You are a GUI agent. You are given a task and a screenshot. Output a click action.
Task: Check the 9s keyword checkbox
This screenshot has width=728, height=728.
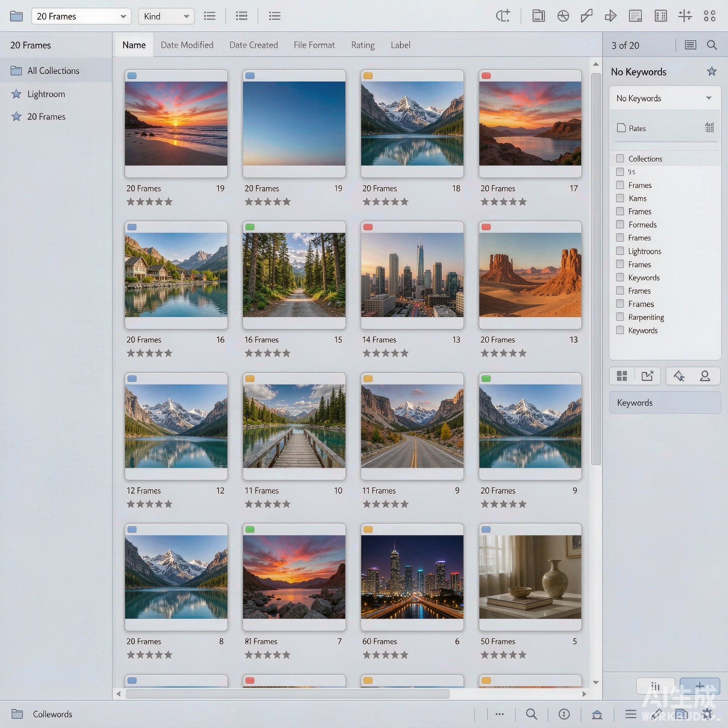[x=620, y=172]
